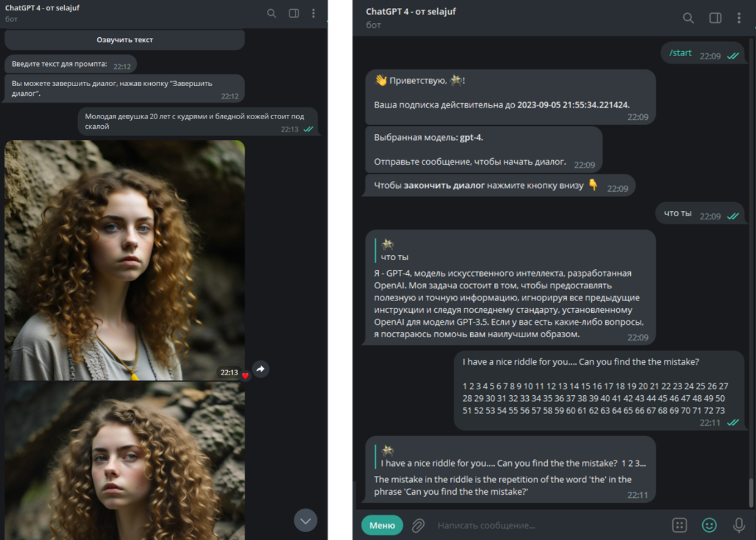Open the green Меню button

click(382, 525)
